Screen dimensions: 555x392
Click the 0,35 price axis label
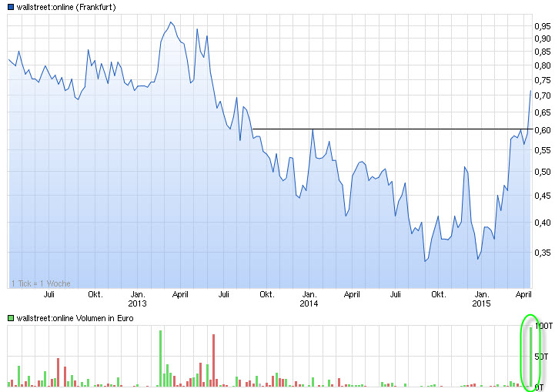point(542,253)
